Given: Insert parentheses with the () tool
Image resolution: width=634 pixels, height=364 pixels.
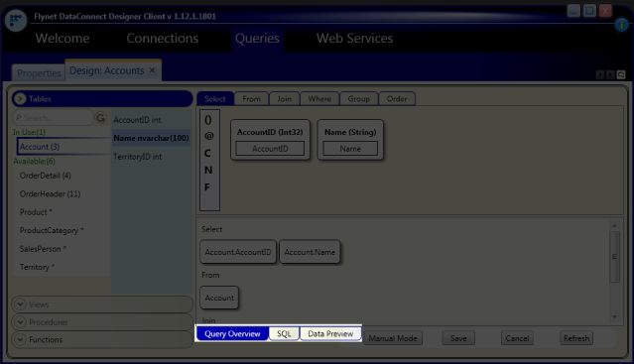Looking at the screenshot, I should pos(207,120).
